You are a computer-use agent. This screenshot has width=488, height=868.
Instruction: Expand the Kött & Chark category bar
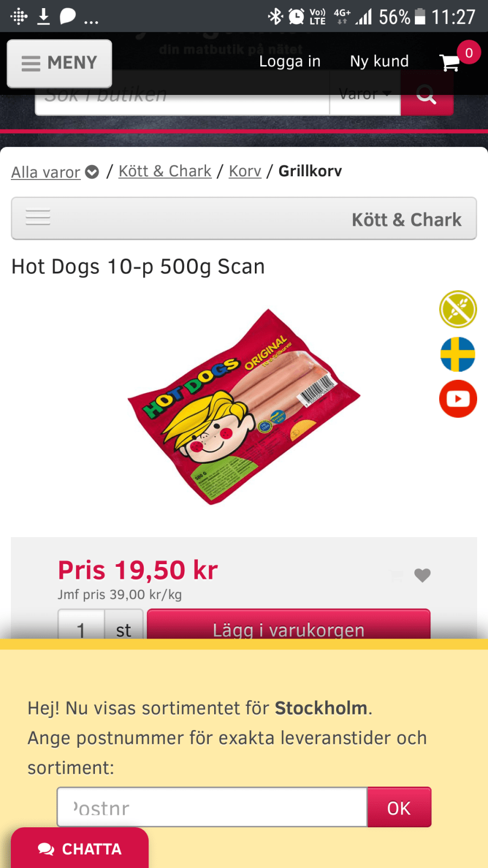244,219
